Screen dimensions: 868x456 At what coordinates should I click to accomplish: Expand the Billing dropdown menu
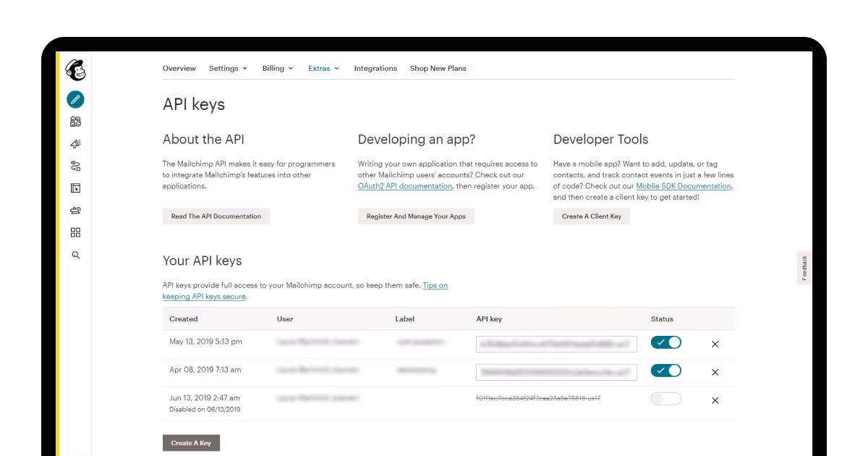click(278, 68)
